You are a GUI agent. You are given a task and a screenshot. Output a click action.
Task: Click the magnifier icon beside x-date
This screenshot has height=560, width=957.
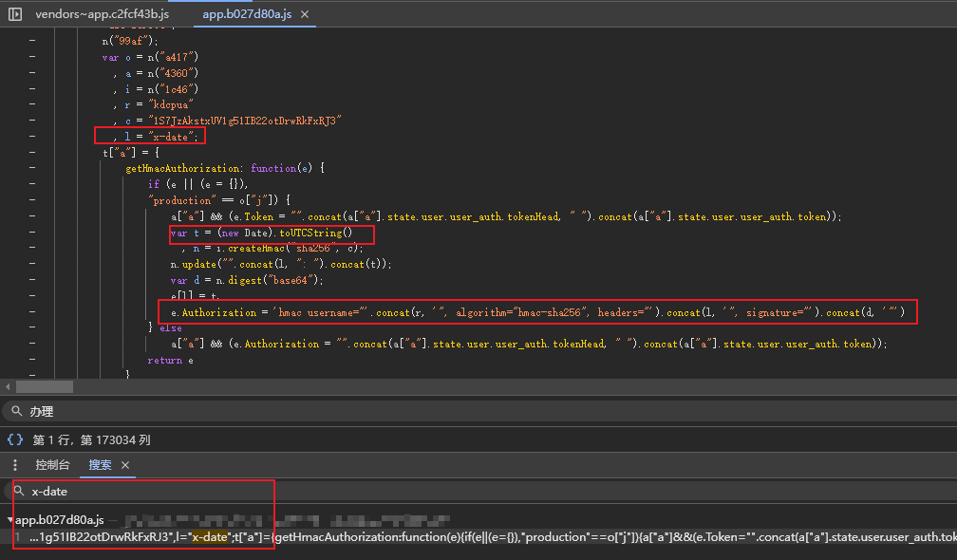tap(17, 492)
